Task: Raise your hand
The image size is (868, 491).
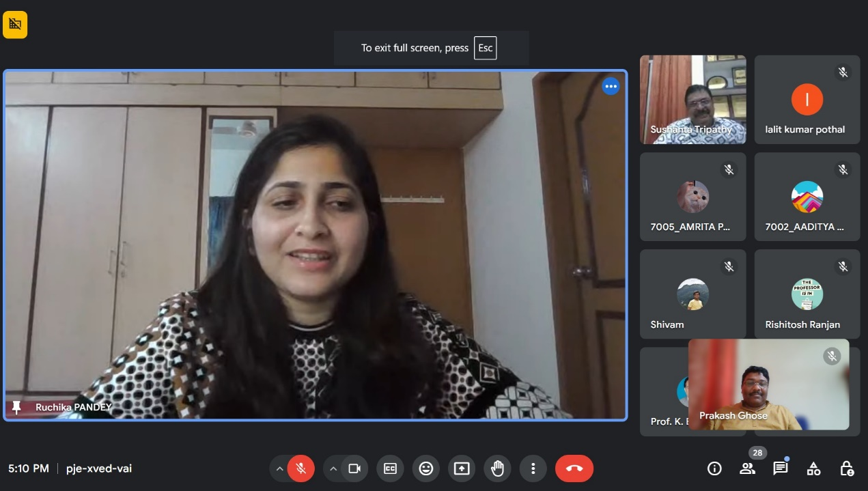Action: [x=497, y=468]
